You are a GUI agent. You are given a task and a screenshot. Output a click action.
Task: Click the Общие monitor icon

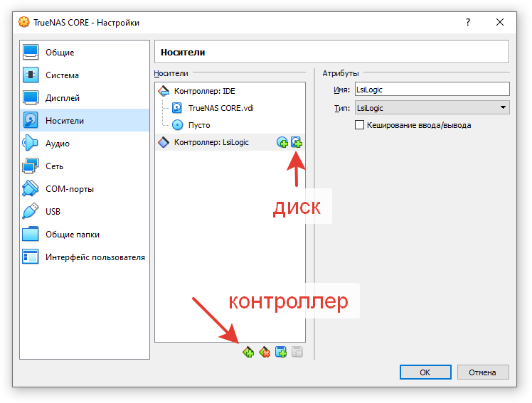(31, 52)
